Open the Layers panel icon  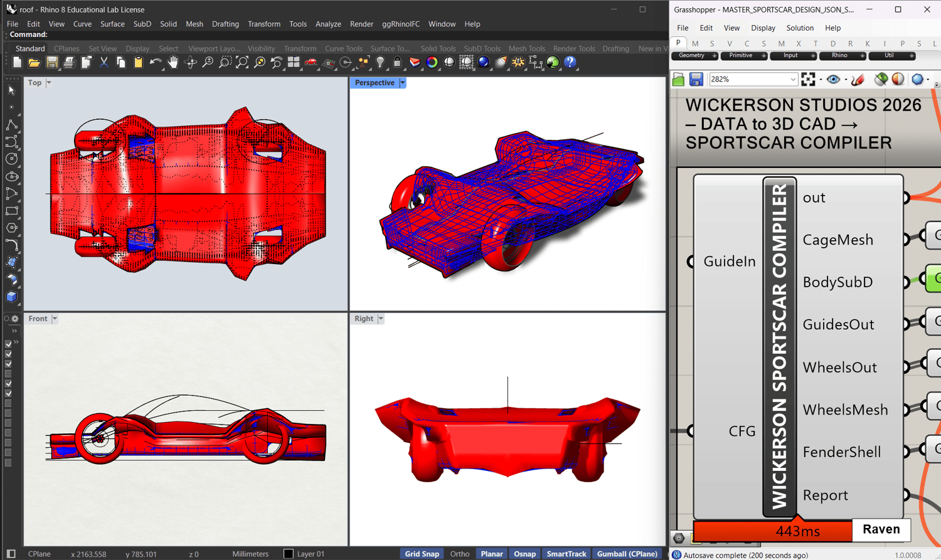pyautogui.click(x=415, y=62)
